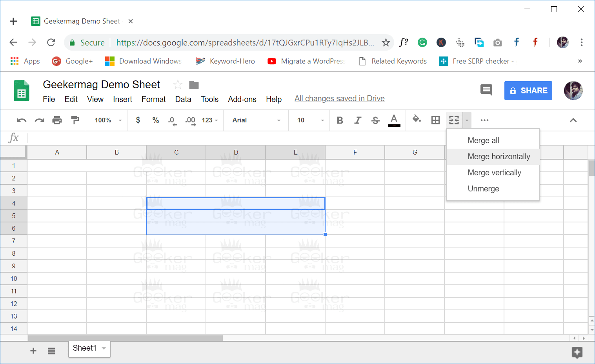Choose Merge vertically

click(493, 173)
